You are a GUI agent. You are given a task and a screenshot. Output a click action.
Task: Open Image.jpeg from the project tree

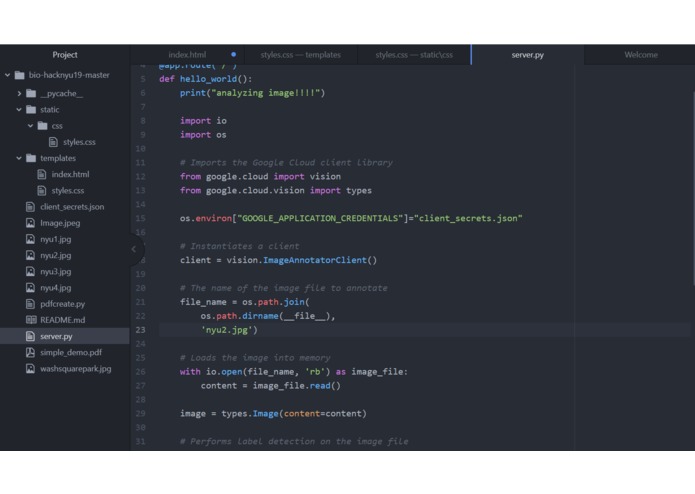pos(60,223)
